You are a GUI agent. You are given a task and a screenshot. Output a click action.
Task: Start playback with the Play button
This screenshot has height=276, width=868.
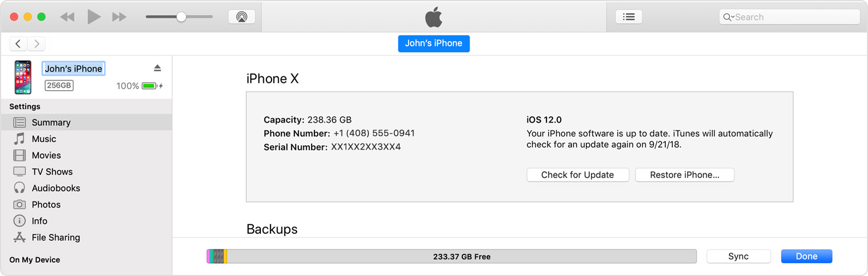(94, 17)
